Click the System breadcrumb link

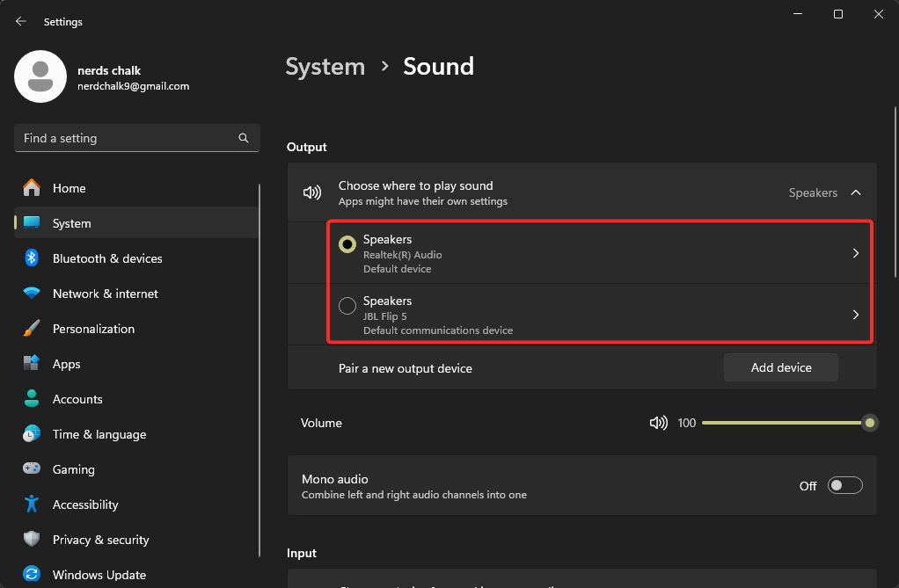coord(325,66)
